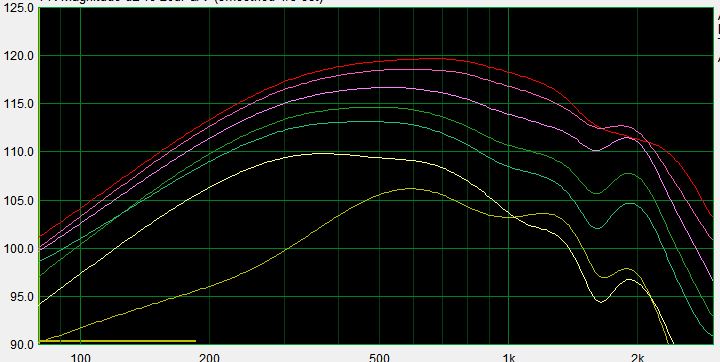Select the peak of the lowest olive-yellow curve
Image resolution: width=720 pixels, height=362 pixels.
410,188
